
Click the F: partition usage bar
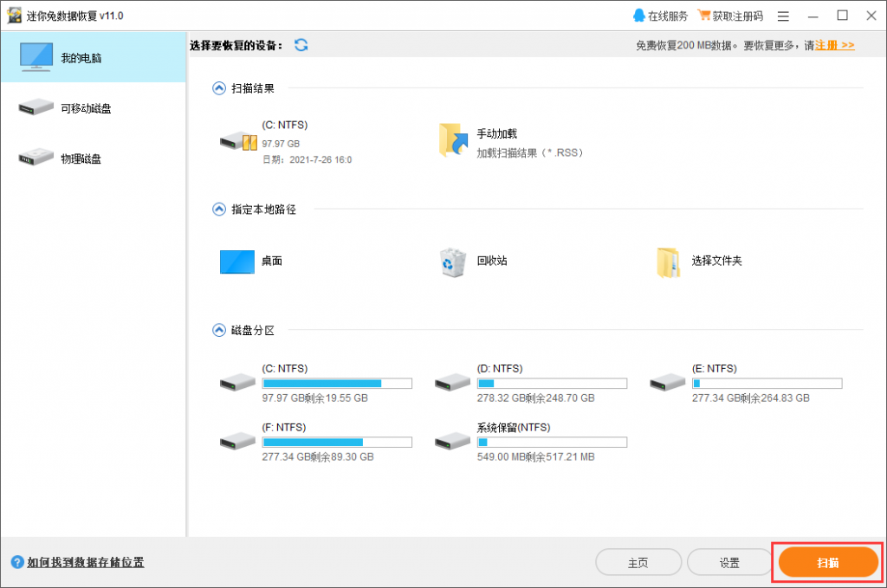337,443
